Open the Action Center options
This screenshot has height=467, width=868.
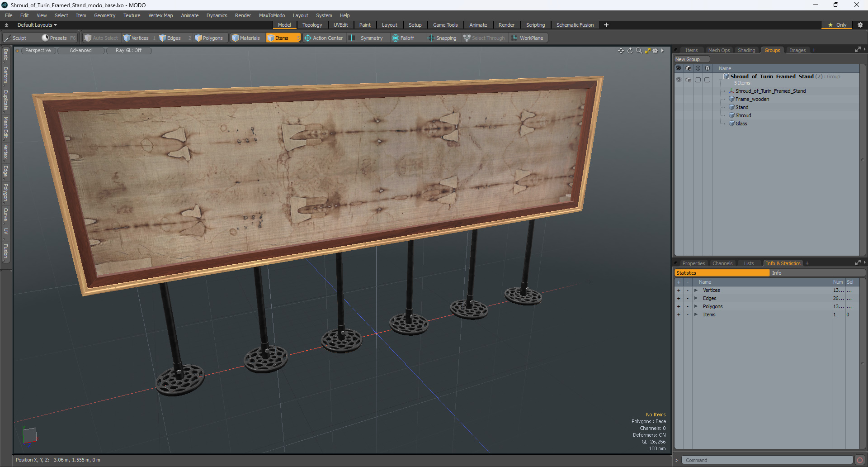coord(324,38)
